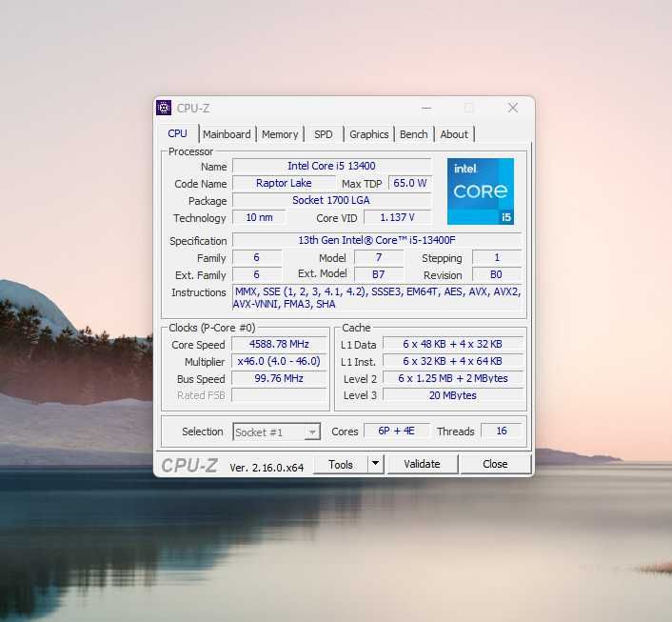Click the Ver. 2.16.0.x64 version text

coord(267,467)
